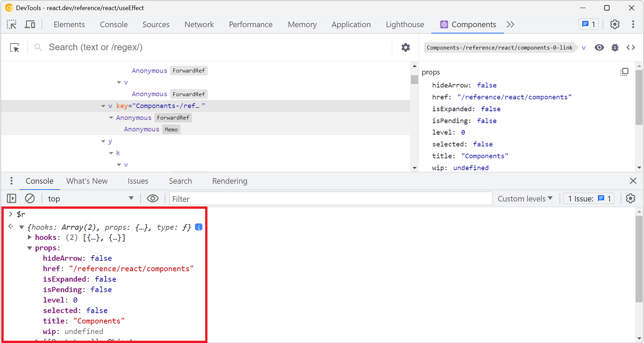Open the Sources tab

click(156, 24)
